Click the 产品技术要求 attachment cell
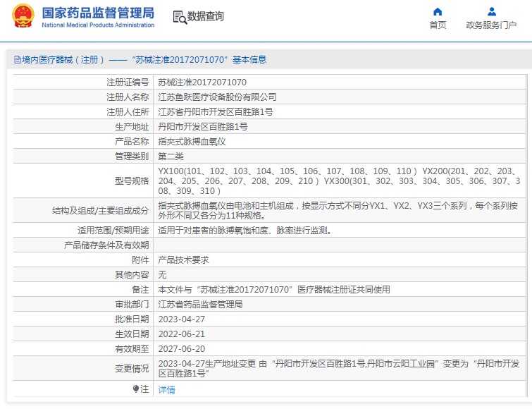Viewport: 532px width, 409px height. coord(183,260)
